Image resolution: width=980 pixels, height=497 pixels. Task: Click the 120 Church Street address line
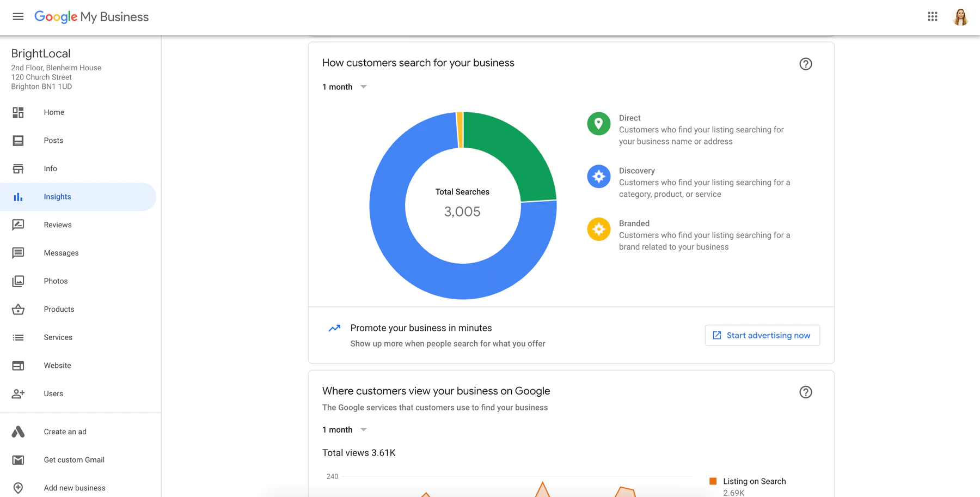pyautogui.click(x=41, y=77)
